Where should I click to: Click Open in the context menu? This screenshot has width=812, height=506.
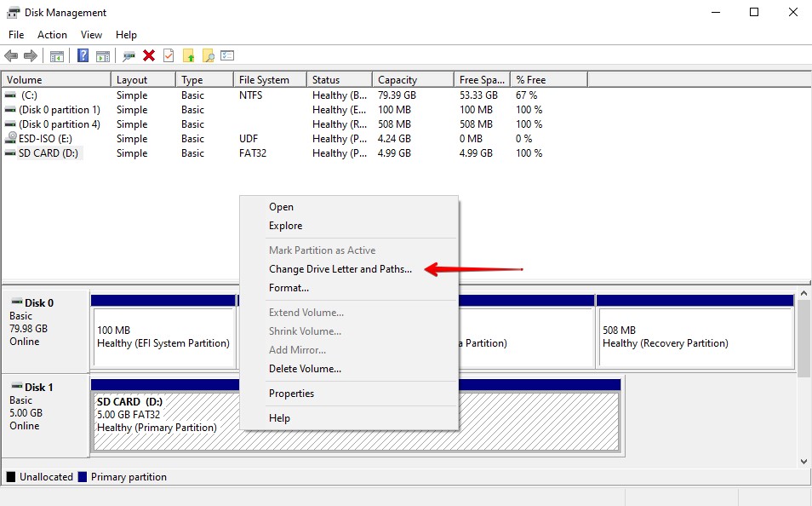click(281, 207)
